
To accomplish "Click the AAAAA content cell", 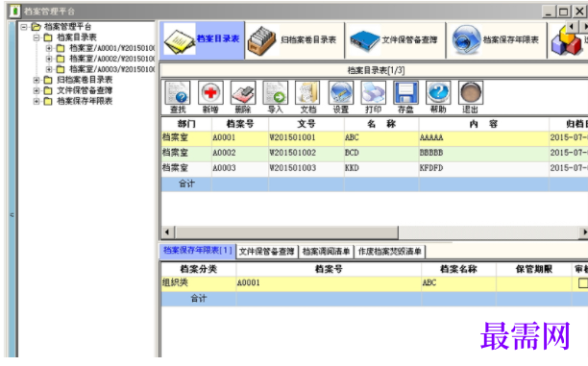I will pos(483,138).
